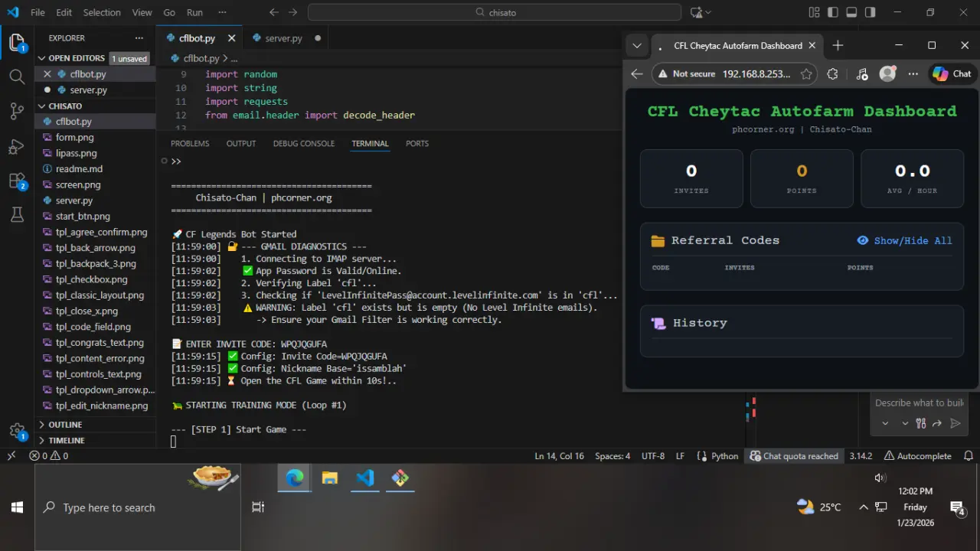Switch to the server.py editor tab
Viewport: 980px width, 551px height.
pyautogui.click(x=283, y=38)
